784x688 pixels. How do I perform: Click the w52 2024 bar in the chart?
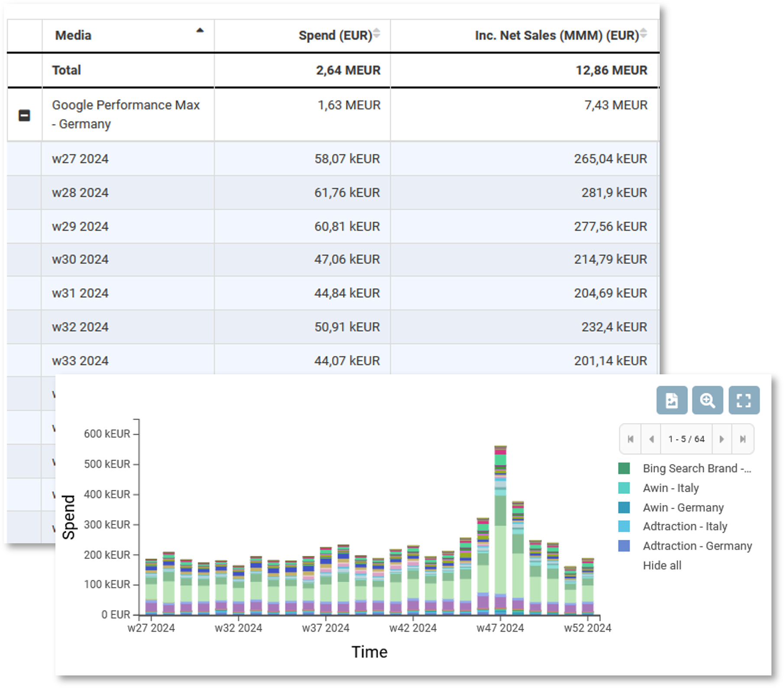click(x=588, y=586)
